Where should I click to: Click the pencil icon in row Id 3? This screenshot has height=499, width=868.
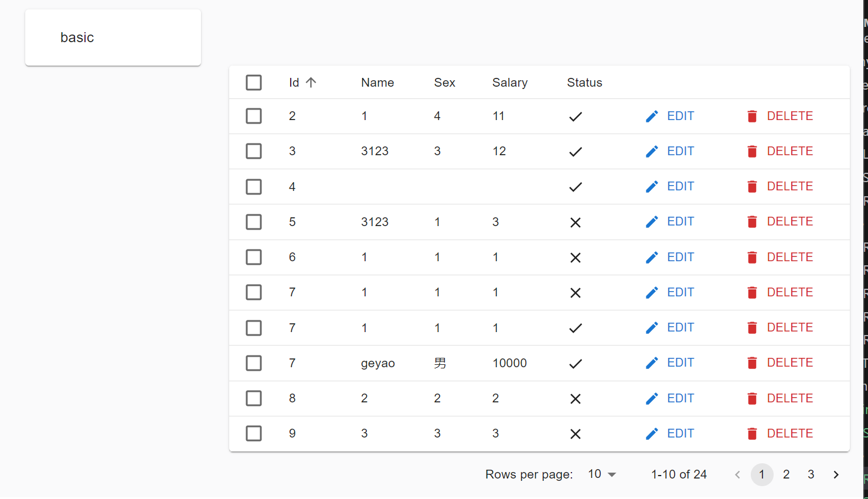coord(652,152)
